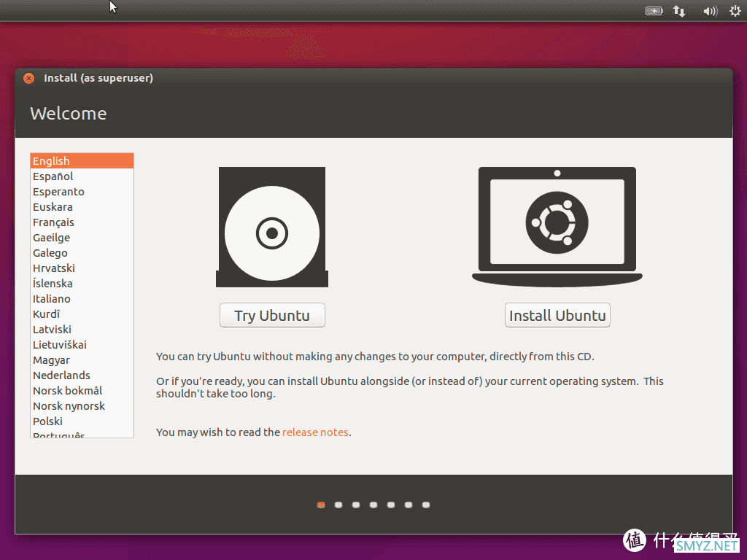The width and height of the screenshot is (747, 560).
Task: Click the laptop with Ubuntu logo illustration
Action: [557, 227]
